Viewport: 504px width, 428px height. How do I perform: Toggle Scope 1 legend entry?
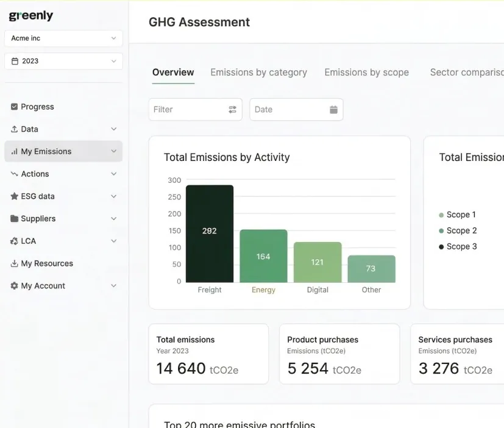(x=458, y=215)
